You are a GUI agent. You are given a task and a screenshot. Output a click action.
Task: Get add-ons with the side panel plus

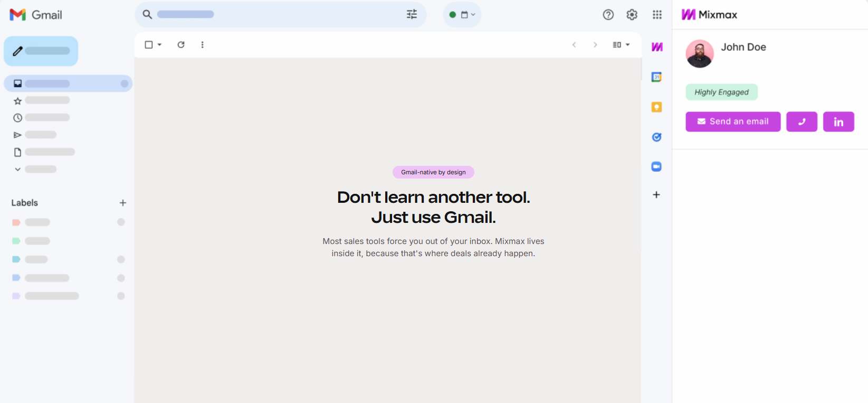click(x=656, y=195)
